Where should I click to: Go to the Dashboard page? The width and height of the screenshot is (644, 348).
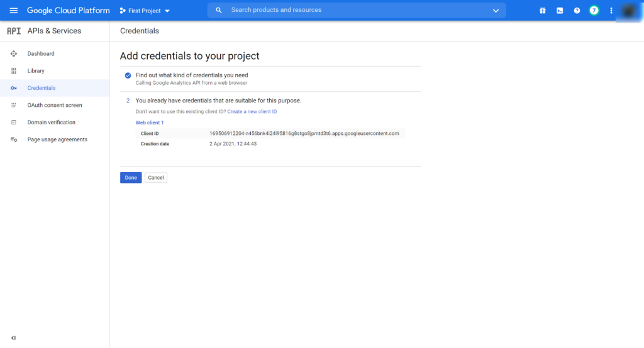tap(41, 54)
